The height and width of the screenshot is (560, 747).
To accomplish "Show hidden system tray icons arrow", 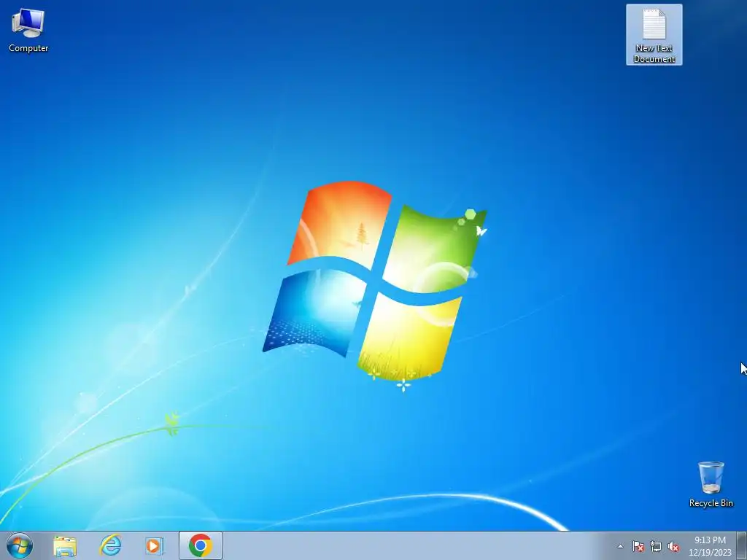I will tap(620, 546).
